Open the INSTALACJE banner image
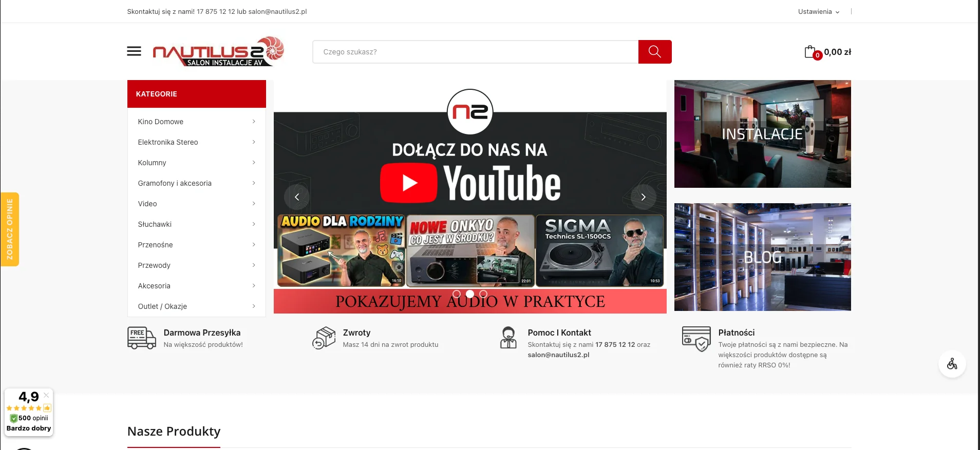Image resolution: width=980 pixels, height=450 pixels. point(763,134)
